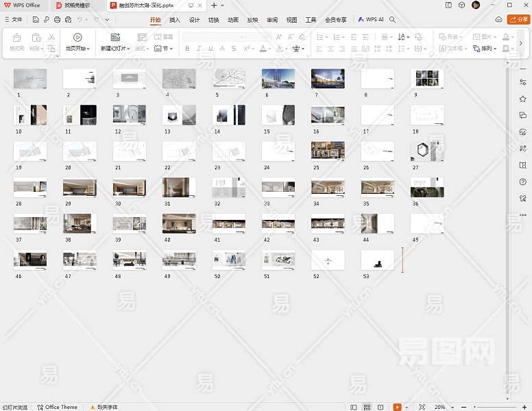Toggle slide sorter view button
The height and width of the screenshot is (411, 532).
(367, 407)
